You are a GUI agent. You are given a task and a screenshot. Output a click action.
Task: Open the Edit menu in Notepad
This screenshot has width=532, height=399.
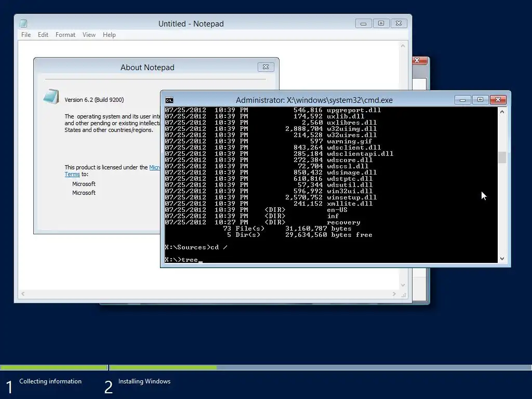[43, 35]
